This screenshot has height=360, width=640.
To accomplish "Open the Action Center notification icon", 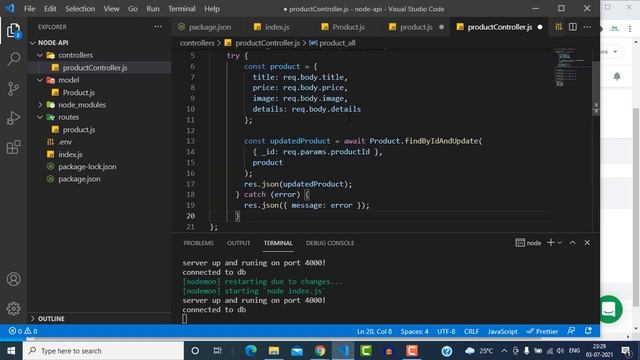I will coord(626,351).
